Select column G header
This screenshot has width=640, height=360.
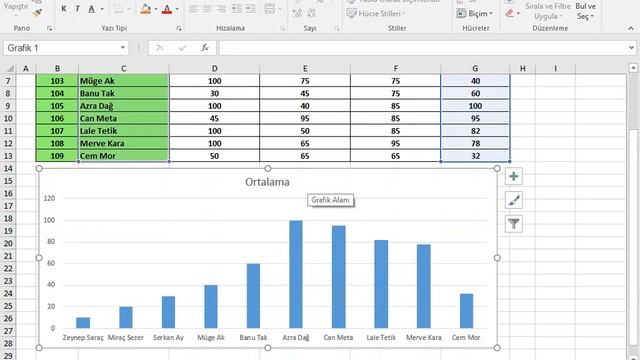[475, 68]
